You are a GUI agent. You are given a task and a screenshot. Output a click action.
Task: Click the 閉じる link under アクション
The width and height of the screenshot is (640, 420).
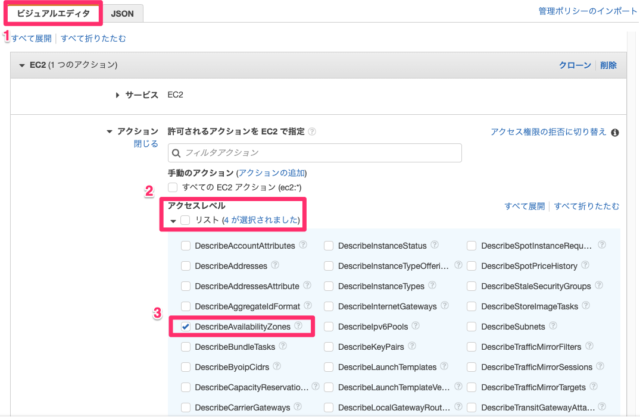click(x=146, y=144)
